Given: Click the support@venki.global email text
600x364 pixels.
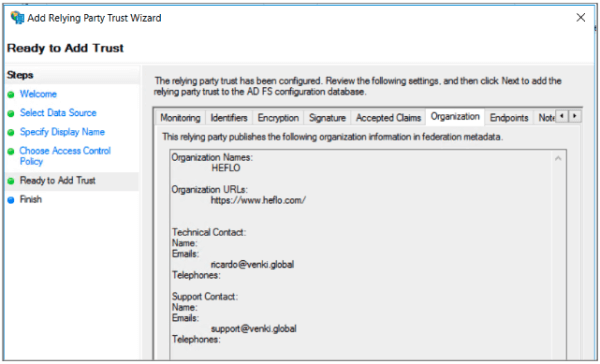Looking at the screenshot, I should pos(253,329).
